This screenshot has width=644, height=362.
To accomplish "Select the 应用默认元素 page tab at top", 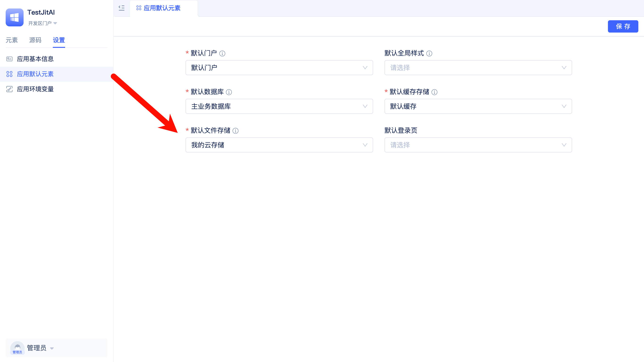I will click(164, 8).
